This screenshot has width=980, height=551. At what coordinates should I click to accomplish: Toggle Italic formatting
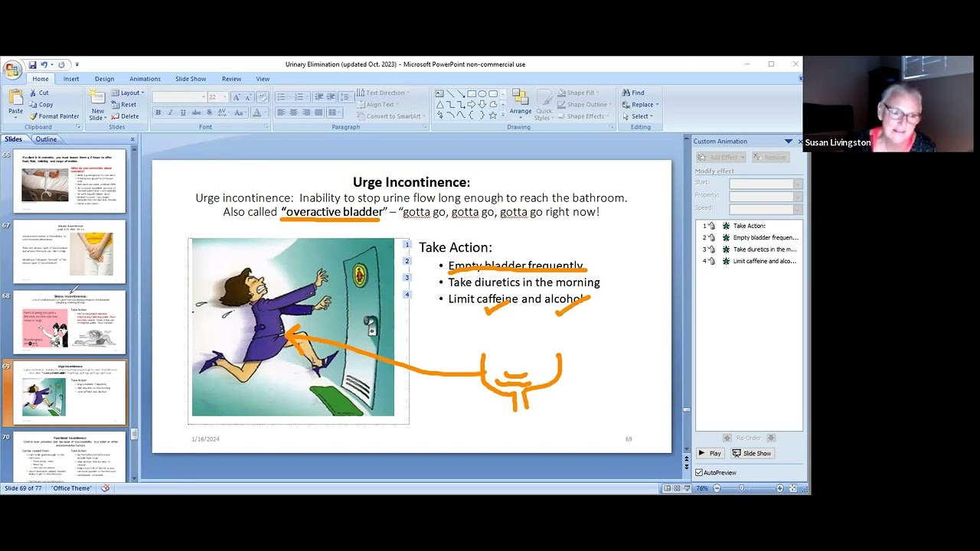click(170, 112)
